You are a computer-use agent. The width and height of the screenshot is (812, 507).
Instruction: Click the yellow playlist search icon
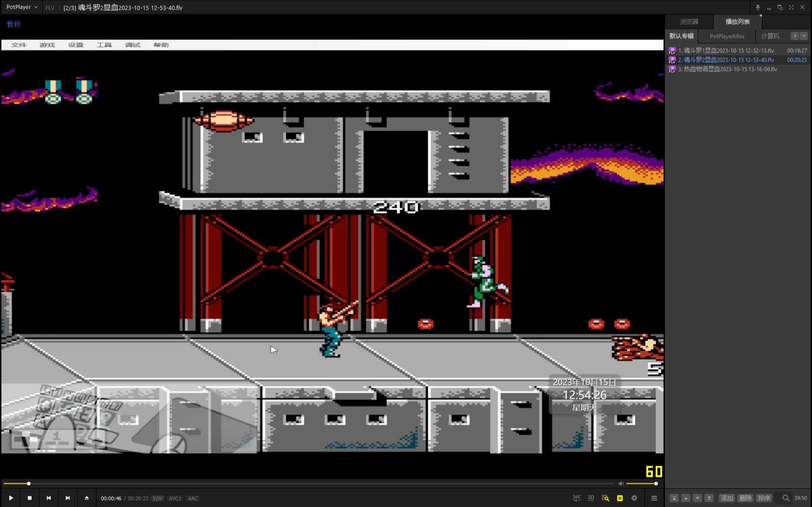[605, 498]
